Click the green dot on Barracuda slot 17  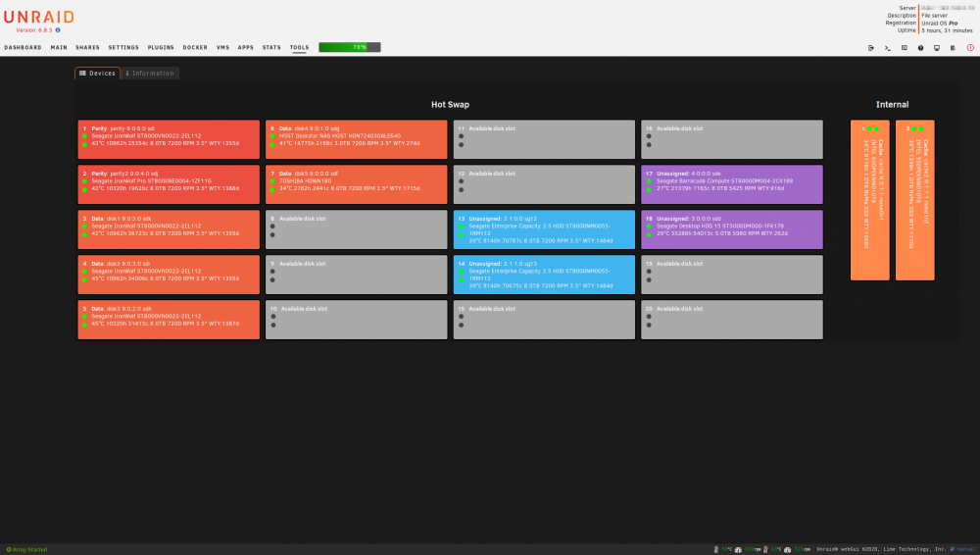click(x=649, y=180)
